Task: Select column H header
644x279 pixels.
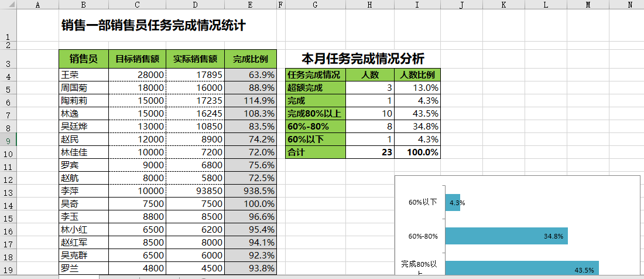Action: coord(369,5)
